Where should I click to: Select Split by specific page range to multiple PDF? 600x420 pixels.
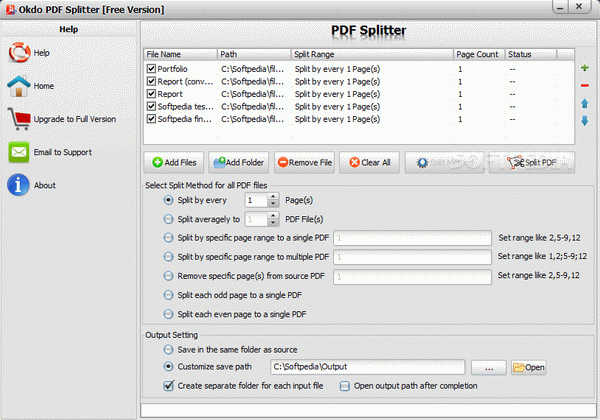click(x=168, y=257)
